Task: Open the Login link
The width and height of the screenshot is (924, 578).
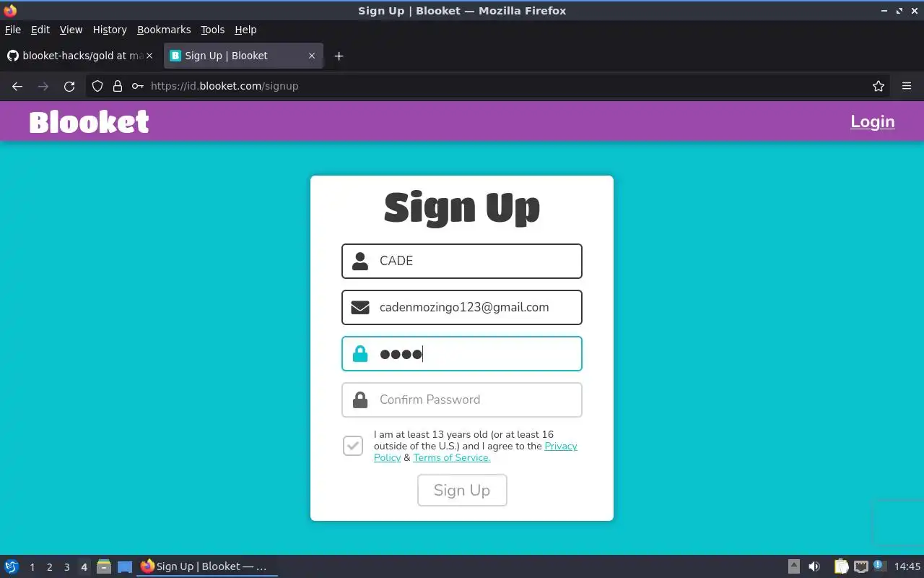Action: tap(872, 121)
